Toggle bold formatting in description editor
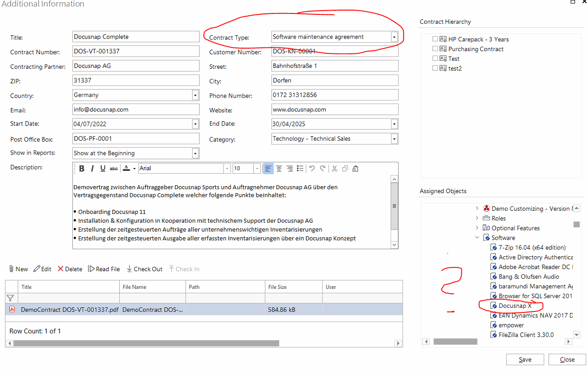The image size is (588, 370). [x=82, y=169]
